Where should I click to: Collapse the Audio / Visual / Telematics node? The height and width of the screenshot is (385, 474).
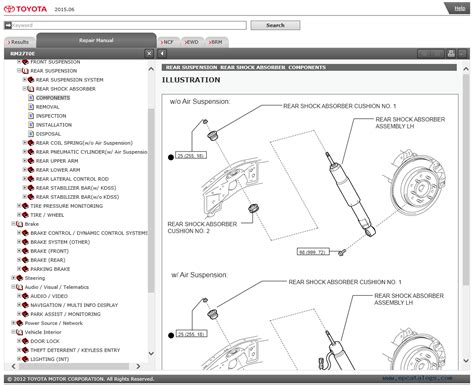pos(13,286)
